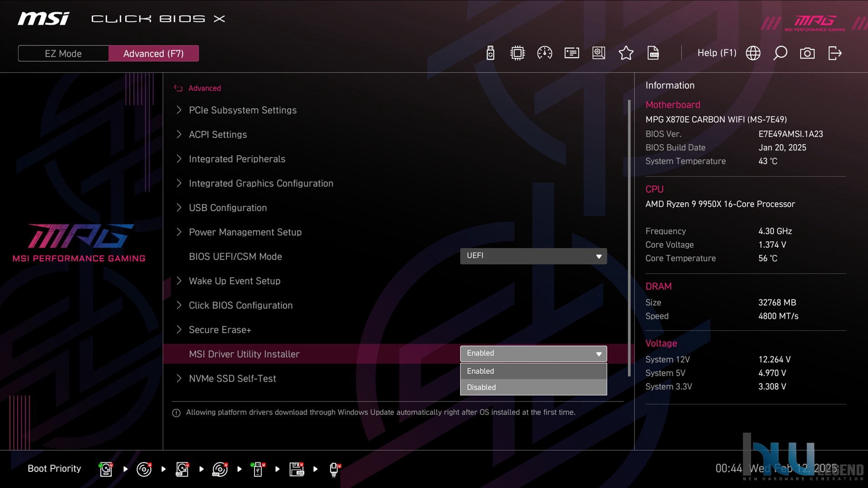
Task: Click the BIOS version E7E49AMSI.1A23 value
Action: click(x=790, y=134)
